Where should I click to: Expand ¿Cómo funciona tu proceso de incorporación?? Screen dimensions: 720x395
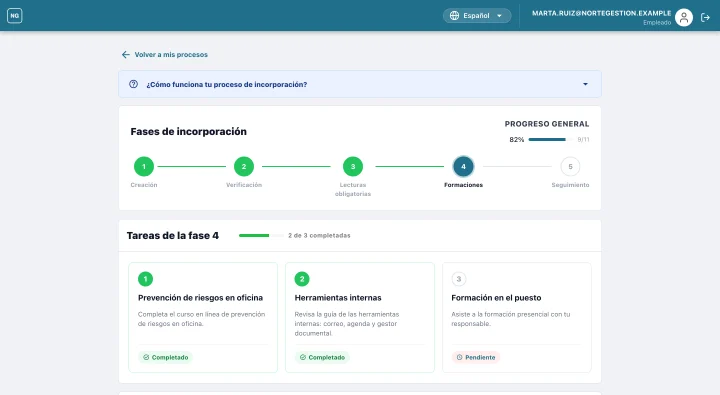(x=360, y=84)
